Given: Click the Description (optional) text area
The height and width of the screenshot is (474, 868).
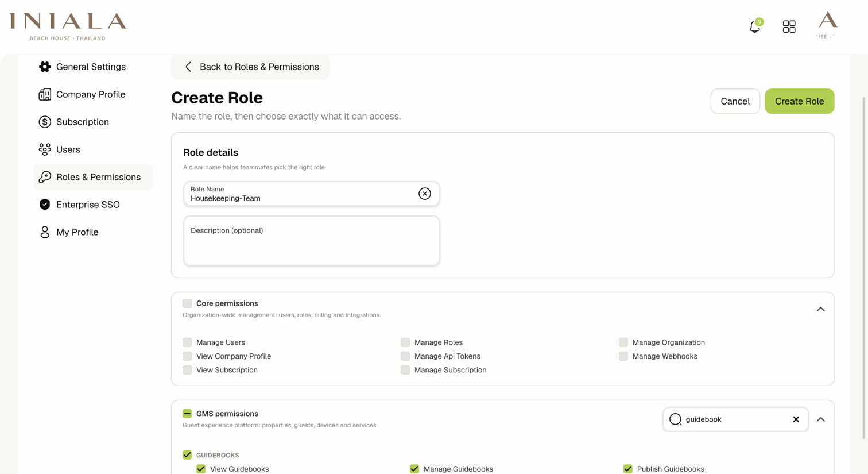Looking at the screenshot, I should [x=312, y=241].
